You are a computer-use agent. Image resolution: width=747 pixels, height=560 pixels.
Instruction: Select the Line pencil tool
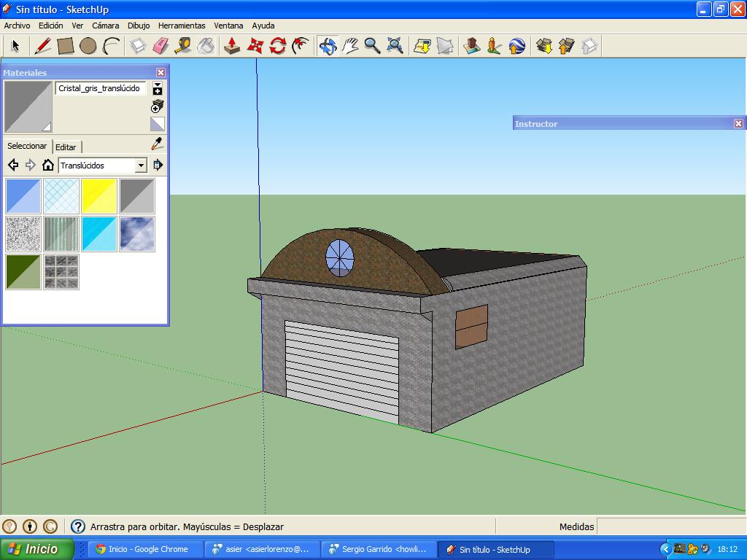tap(42, 46)
